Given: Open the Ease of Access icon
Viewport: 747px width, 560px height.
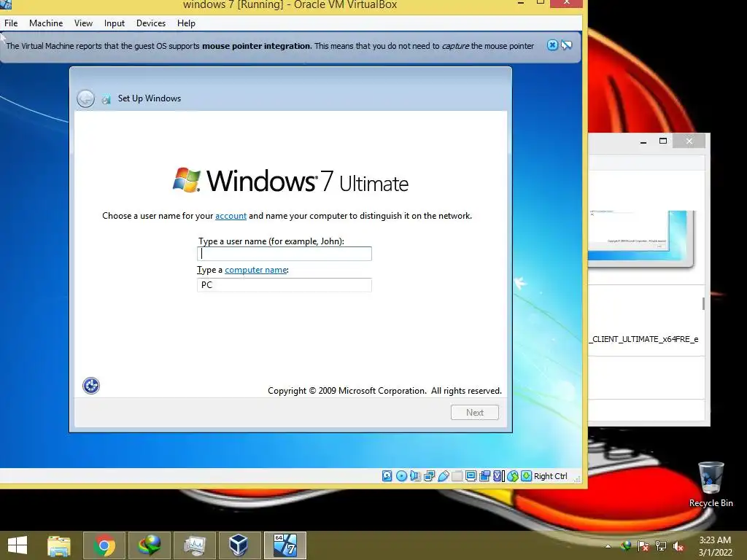Looking at the screenshot, I should coord(91,385).
